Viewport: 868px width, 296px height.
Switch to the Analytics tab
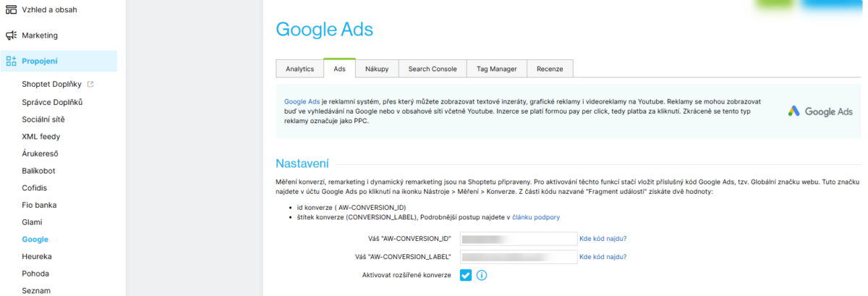tap(299, 69)
